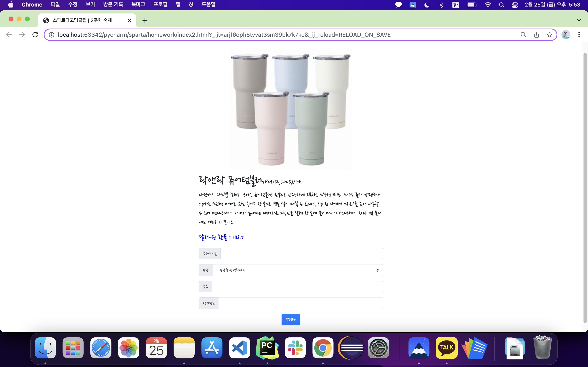Click the blue 주문하기 button
This screenshot has width=588, height=367.
(291, 319)
